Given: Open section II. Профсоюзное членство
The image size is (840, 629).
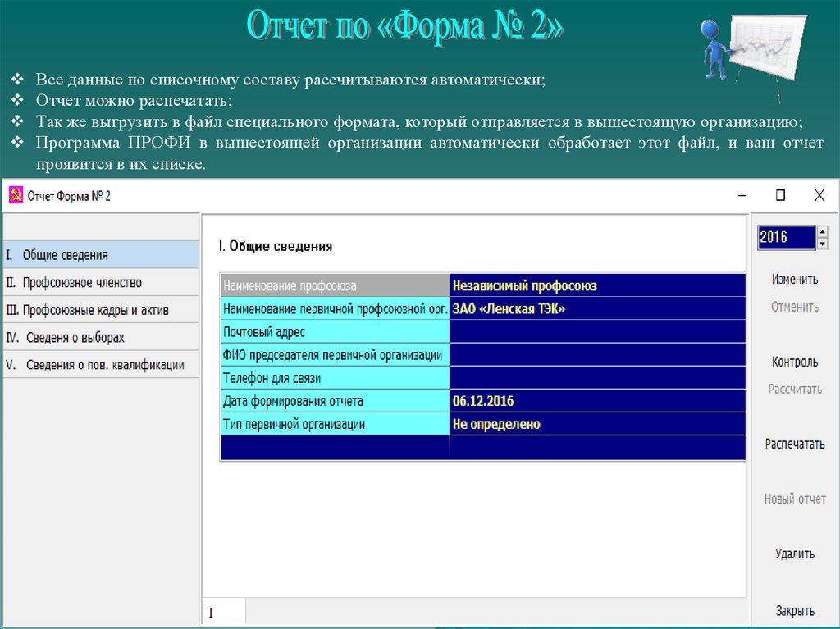Looking at the screenshot, I should pos(100,282).
